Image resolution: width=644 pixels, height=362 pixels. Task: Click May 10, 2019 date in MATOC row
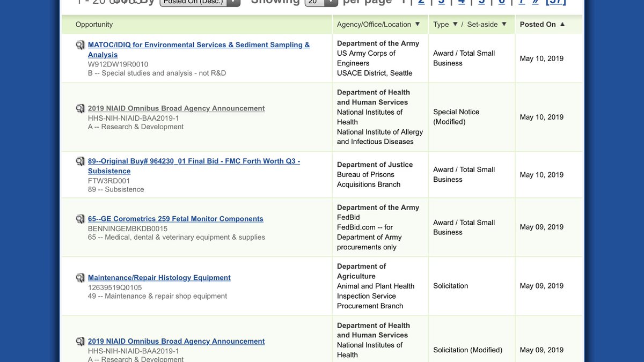[x=541, y=58]
